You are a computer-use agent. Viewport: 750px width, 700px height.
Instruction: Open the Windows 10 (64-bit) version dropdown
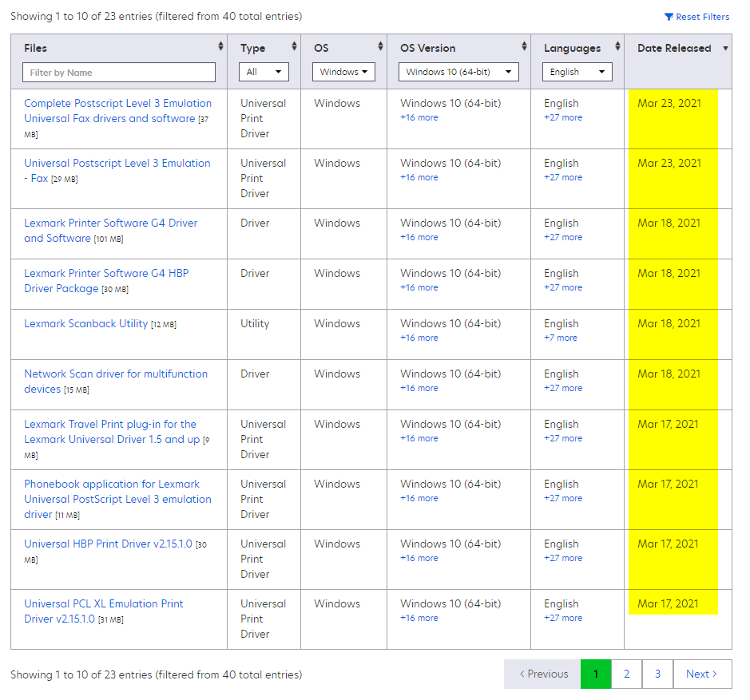(x=458, y=72)
